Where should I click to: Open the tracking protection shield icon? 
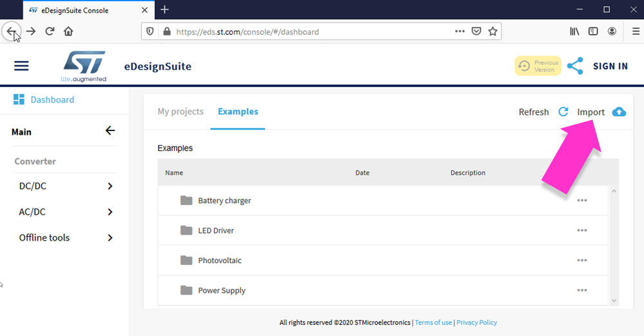[150, 32]
